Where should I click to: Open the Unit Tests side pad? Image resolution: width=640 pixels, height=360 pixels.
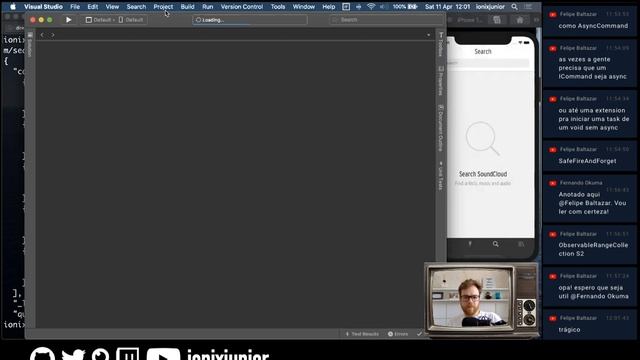tap(440, 176)
